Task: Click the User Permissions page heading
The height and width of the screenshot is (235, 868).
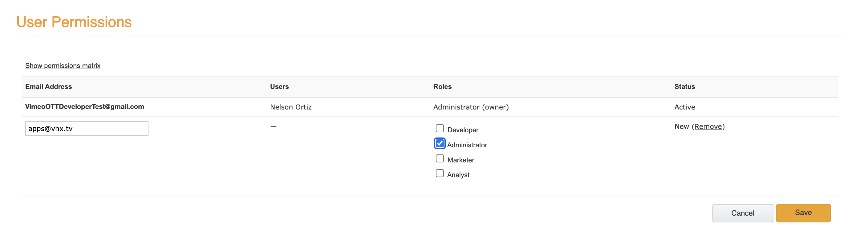Action: pyautogui.click(x=74, y=22)
